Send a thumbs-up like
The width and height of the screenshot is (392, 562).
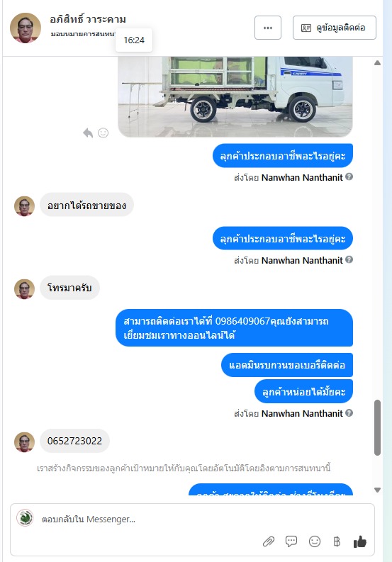click(359, 541)
